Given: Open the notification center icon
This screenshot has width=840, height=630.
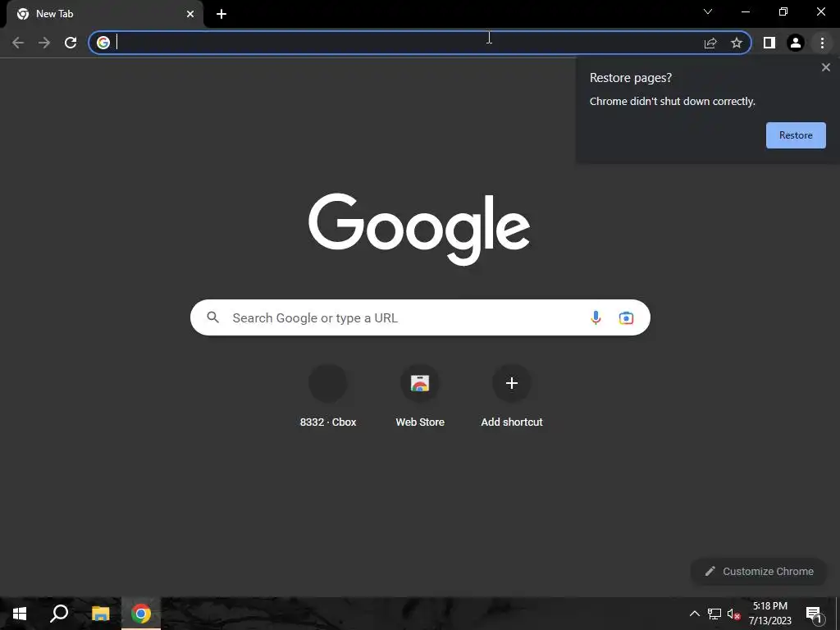Looking at the screenshot, I should coord(814,614).
